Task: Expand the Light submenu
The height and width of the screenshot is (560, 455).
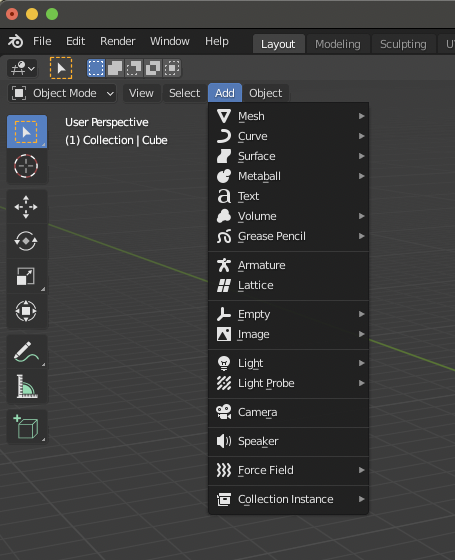Action: click(x=289, y=363)
